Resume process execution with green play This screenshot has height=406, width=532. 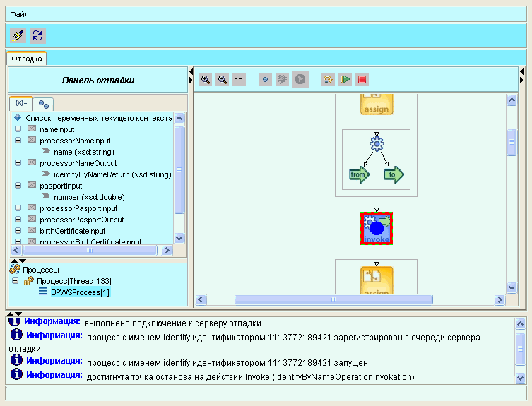tap(345, 80)
